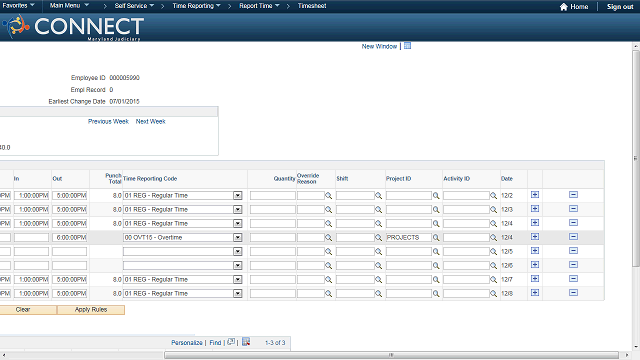Screen dimensions: 640x360
Task: Click the empty In field for 12/5
Action: [31, 251]
